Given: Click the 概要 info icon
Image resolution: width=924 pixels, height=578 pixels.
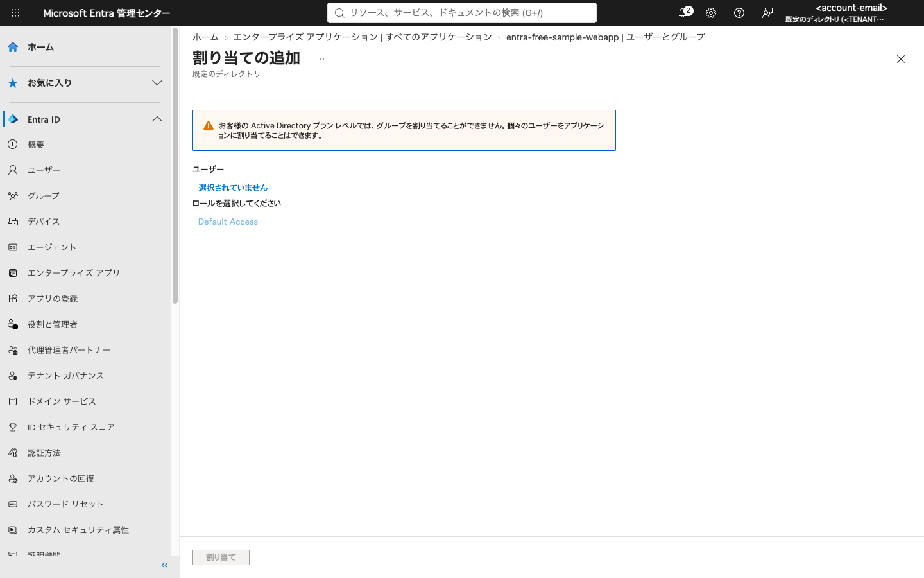Looking at the screenshot, I should 13,144.
